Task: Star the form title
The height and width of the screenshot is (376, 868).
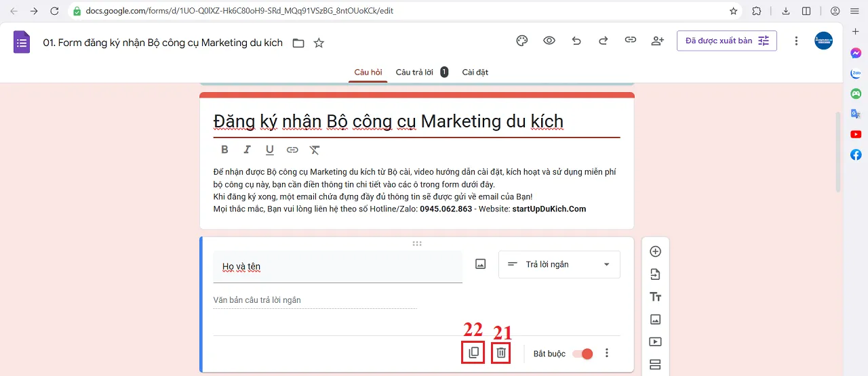Action: coord(319,43)
